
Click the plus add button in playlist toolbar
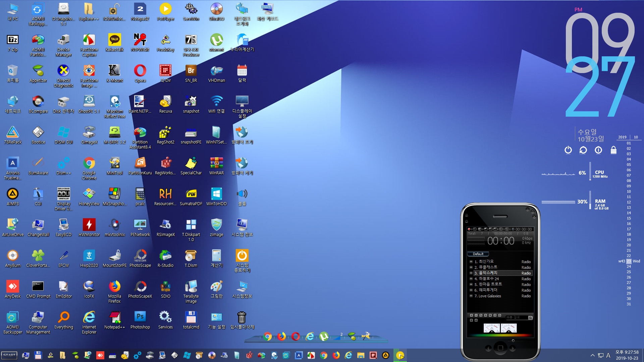(471, 315)
